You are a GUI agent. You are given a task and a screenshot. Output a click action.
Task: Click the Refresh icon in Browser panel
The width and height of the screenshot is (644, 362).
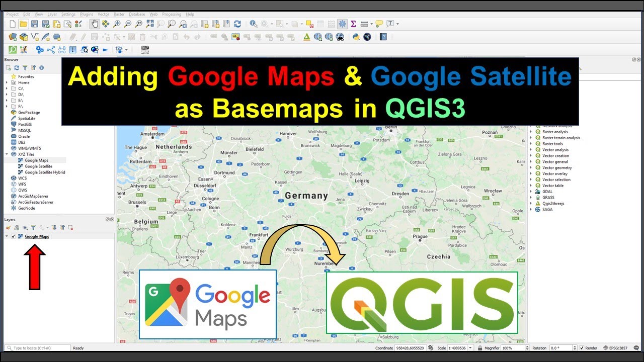point(17,67)
